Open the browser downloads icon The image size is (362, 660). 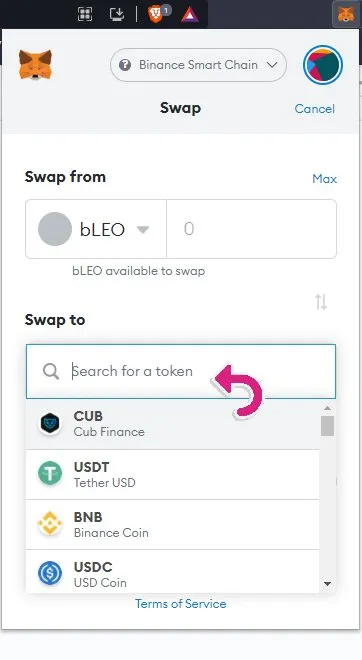point(117,14)
